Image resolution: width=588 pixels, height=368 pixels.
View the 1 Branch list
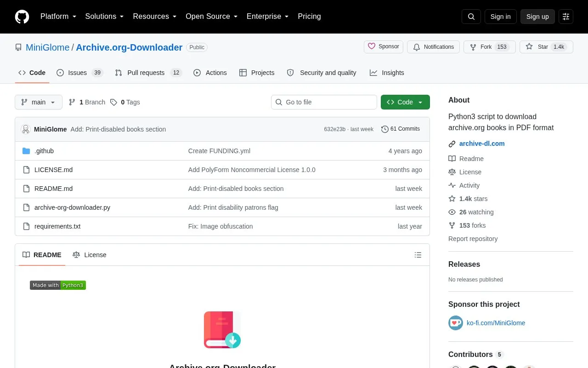pos(87,102)
